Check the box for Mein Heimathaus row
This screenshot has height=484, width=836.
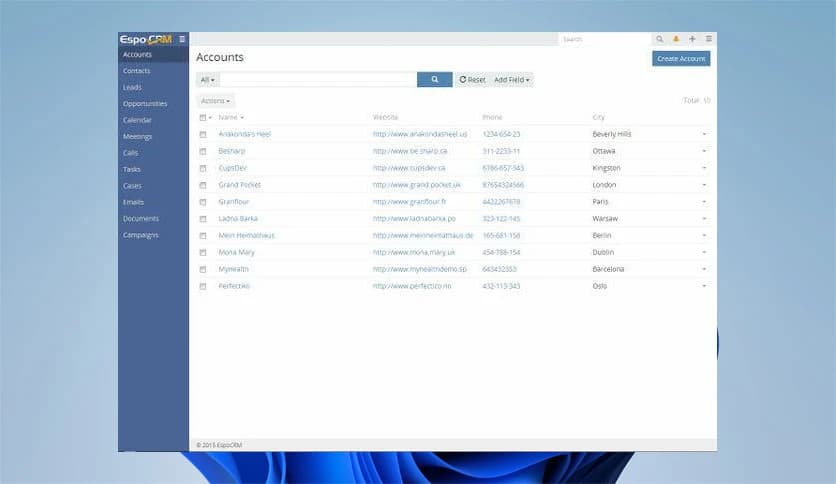[x=203, y=236]
